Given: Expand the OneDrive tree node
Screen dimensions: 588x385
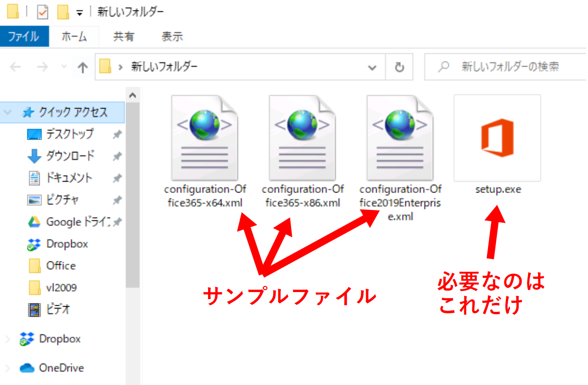Looking at the screenshot, I should (7, 368).
